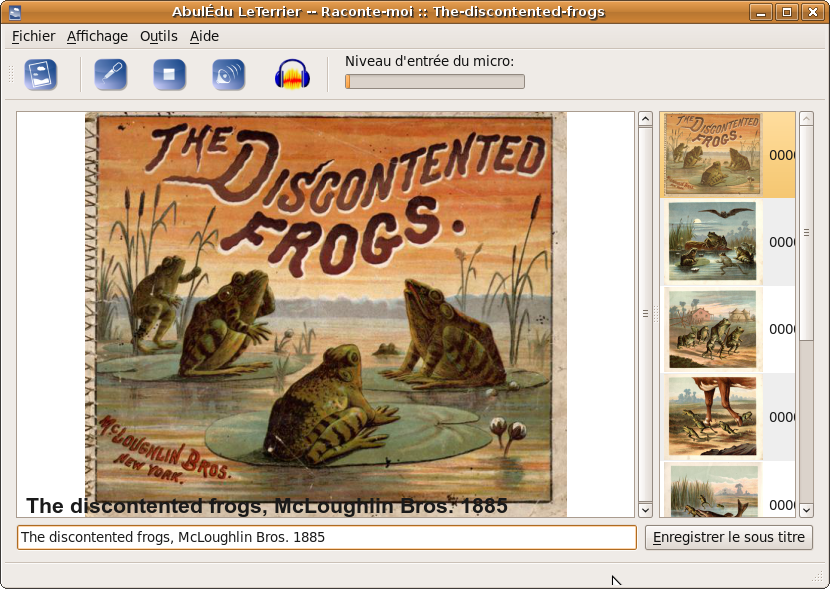Click down arrow of thumbnail list scrollbar
This screenshot has height=589, width=830.
coord(806,510)
